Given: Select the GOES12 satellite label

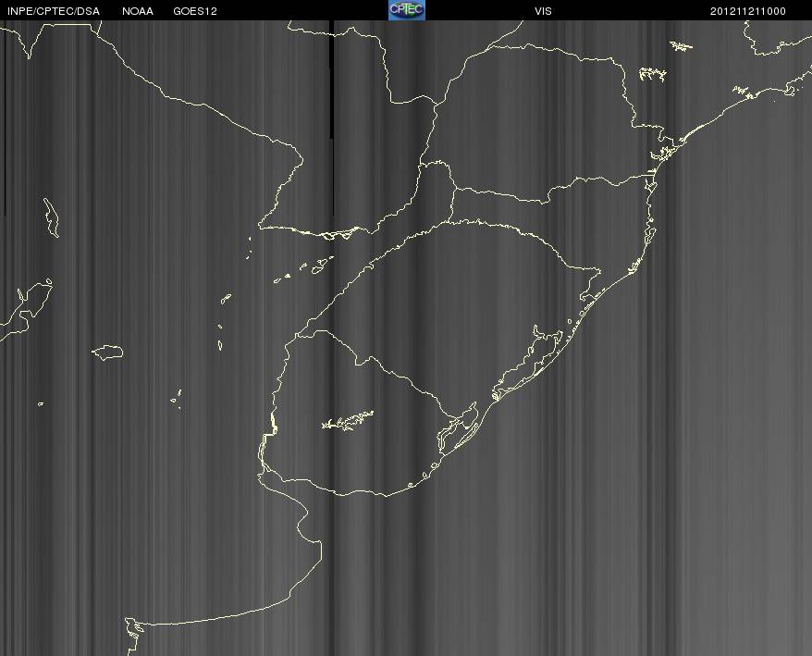Looking at the screenshot, I should [x=195, y=11].
